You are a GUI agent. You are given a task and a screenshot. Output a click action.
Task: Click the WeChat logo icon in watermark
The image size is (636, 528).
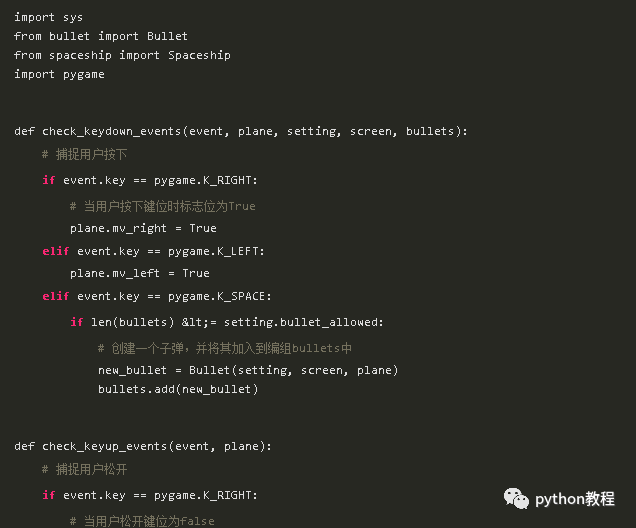(516, 498)
